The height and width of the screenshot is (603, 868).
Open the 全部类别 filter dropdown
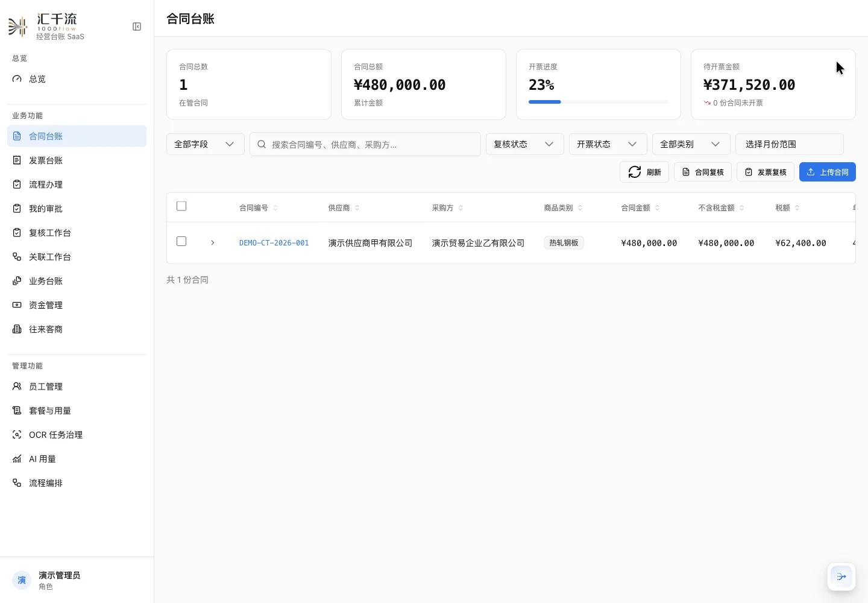pyautogui.click(x=691, y=144)
